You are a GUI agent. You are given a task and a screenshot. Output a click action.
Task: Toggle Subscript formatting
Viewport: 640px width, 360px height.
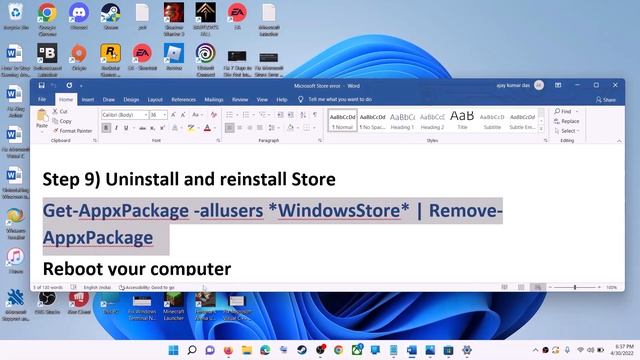click(153, 128)
